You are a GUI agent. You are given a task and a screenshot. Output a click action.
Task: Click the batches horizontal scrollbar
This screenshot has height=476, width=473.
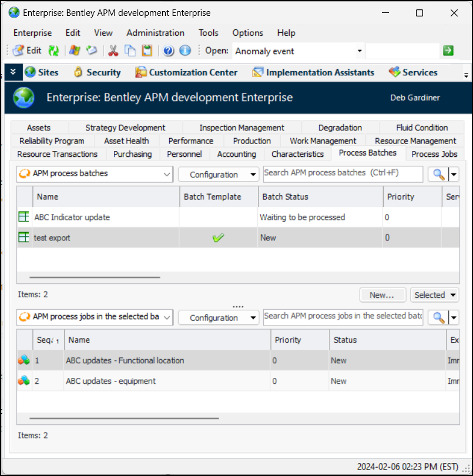click(x=95, y=277)
